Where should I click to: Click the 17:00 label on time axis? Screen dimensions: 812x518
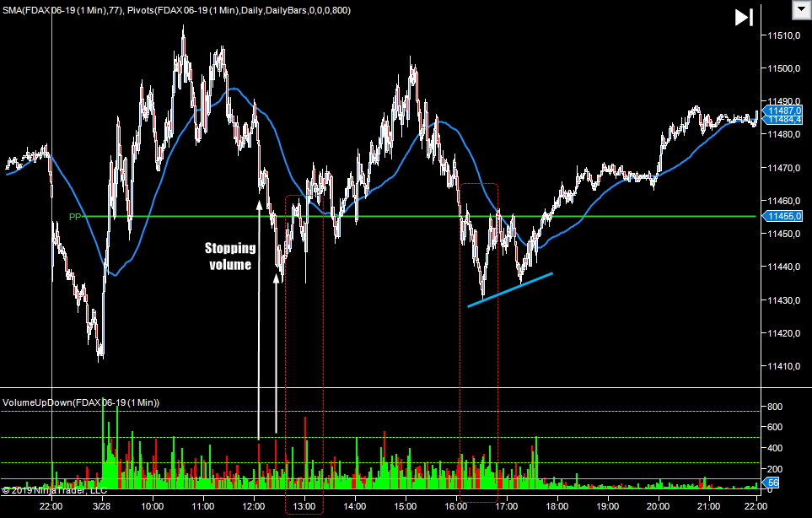506,507
